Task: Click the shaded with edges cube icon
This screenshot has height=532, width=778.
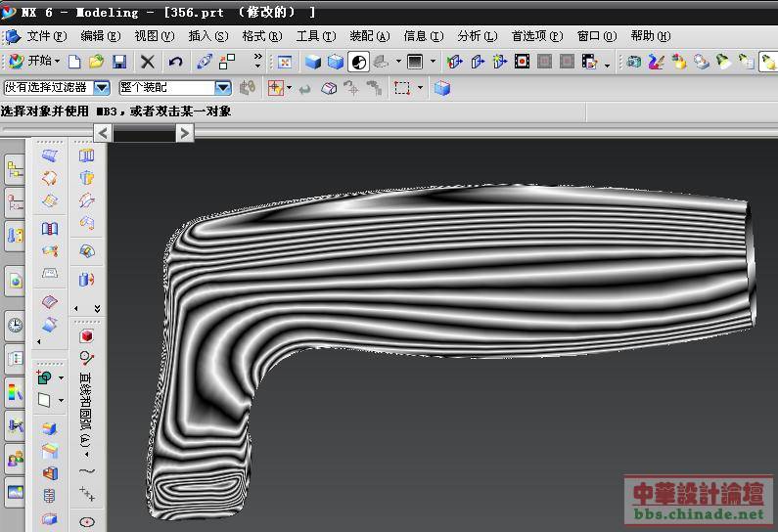Action: [313, 62]
